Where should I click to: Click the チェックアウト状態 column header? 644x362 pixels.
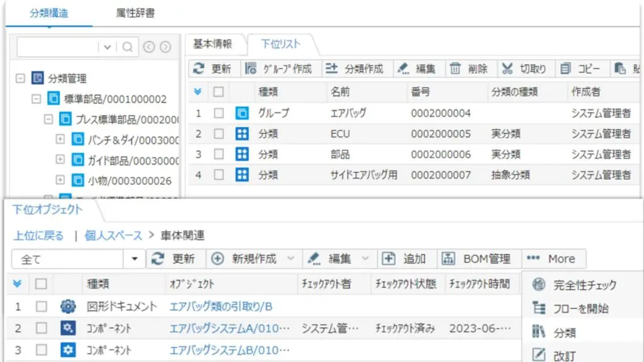tap(406, 283)
